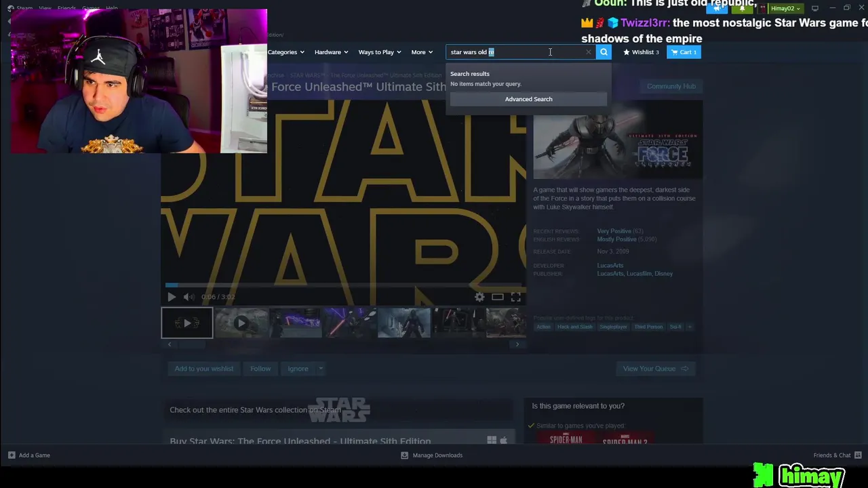Image resolution: width=868 pixels, height=488 pixels.
Task: Click the Force Unleashed capsule image
Action: tap(618, 139)
